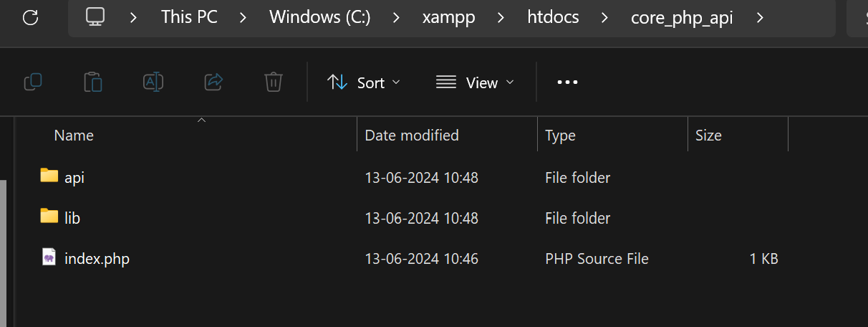This screenshot has height=327, width=868.
Task: Click the Paste clipboard icon
Action: pos(93,82)
